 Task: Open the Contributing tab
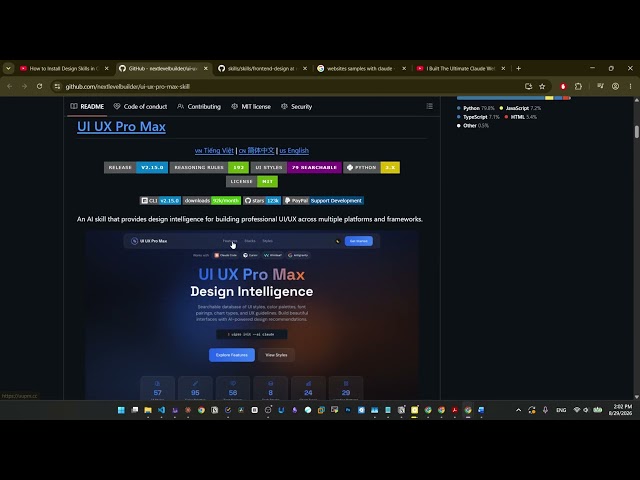199,107
